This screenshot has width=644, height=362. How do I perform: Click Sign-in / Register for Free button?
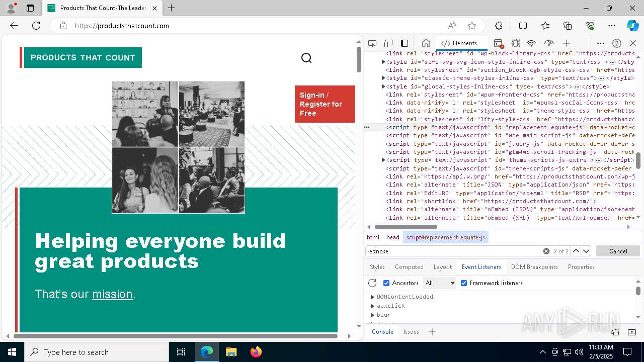point(325,104)
